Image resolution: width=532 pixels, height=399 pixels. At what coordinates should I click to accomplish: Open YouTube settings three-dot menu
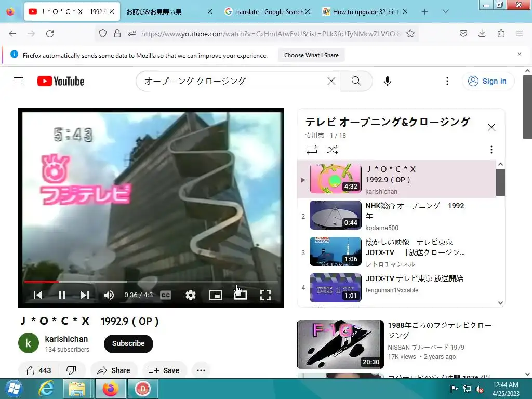447,81
